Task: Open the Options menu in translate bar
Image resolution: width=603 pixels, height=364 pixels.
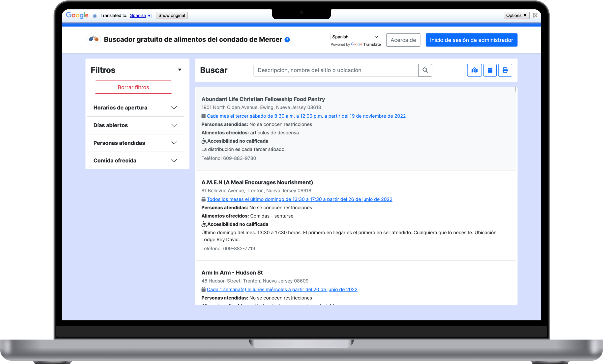Action: (516, 15)
